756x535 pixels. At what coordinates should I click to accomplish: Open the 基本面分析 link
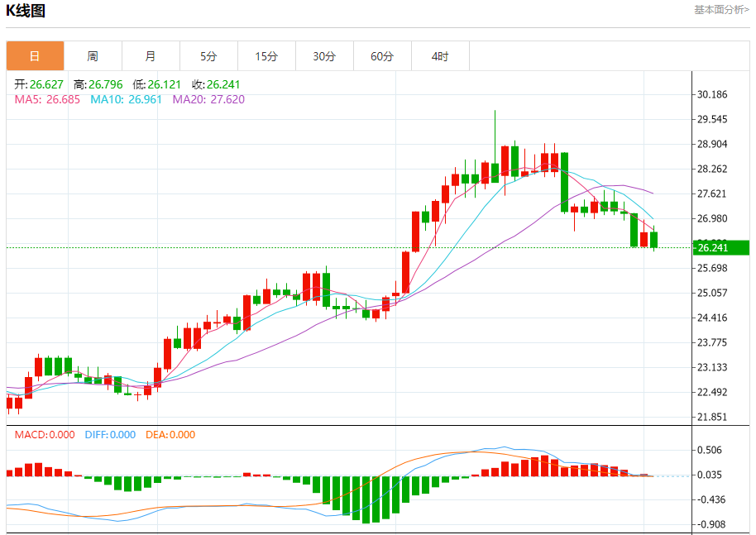click(x=721, y=10)
